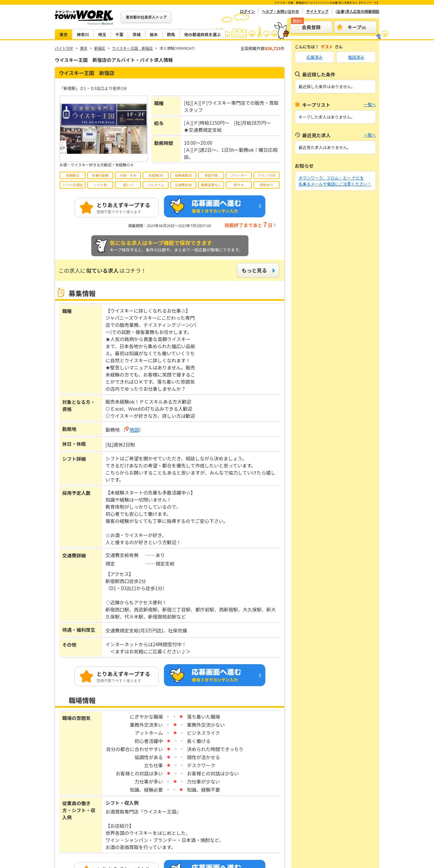Click the 会員登録 button
Screen dimensions: 434x868
[311, 27]
